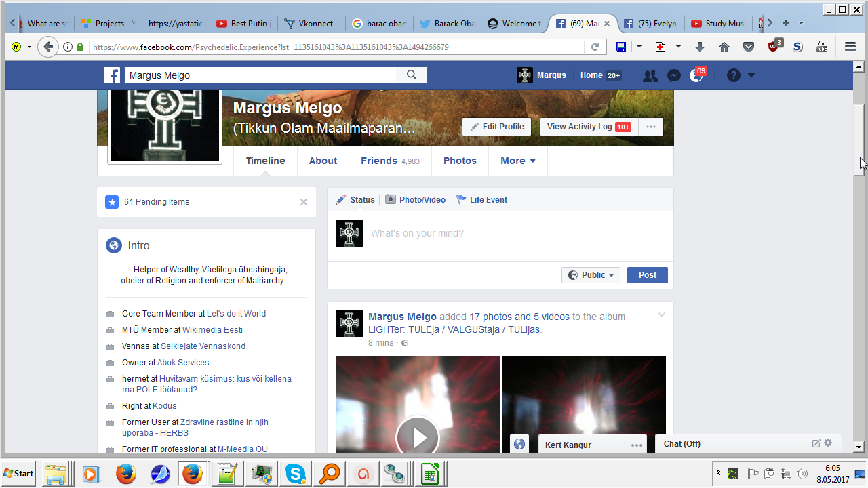Click the View Activity Log button
The image size is (868, 488).
point(589,127)
